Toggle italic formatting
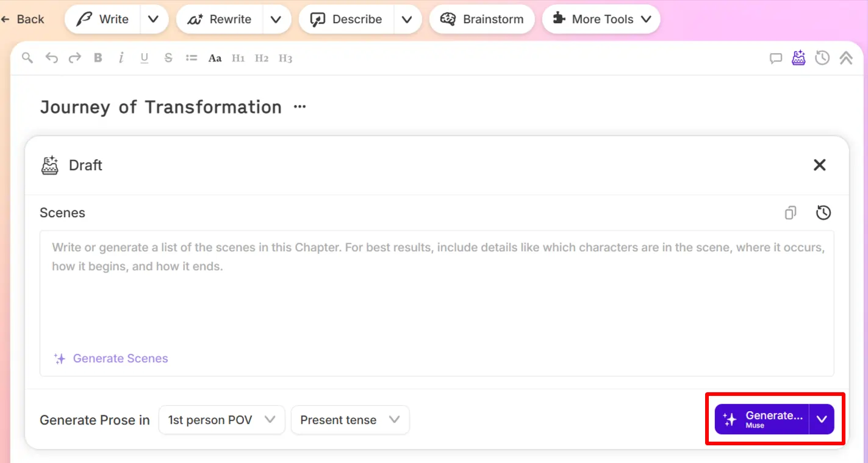The height and width of the screenshot is (463, 868). (121, 58)
